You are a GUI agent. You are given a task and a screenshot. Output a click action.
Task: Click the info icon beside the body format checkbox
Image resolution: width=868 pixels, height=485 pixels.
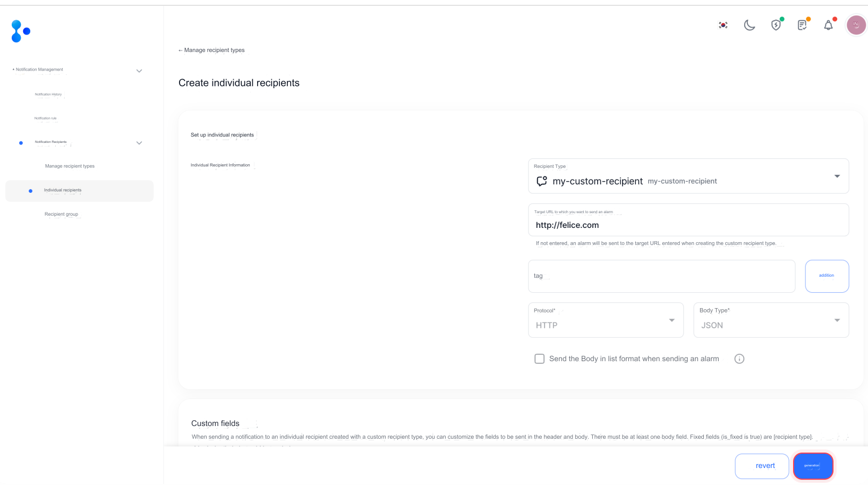click(x=739, y=359)
